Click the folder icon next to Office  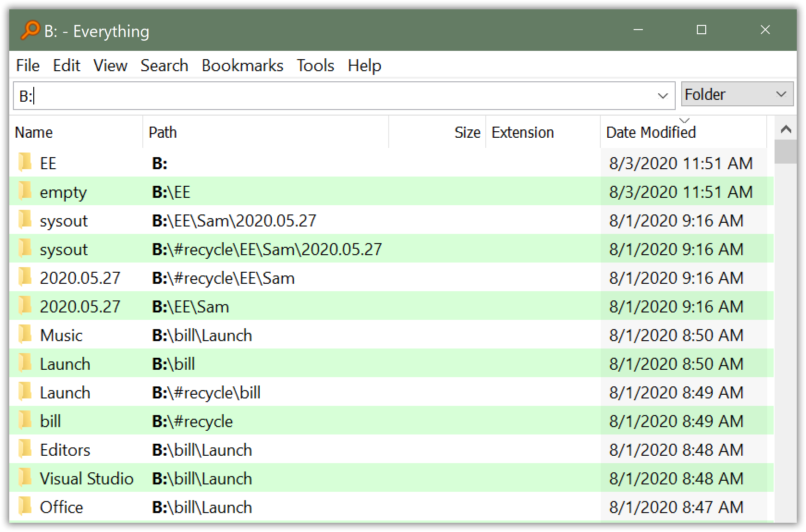click(x=25, y=506)
